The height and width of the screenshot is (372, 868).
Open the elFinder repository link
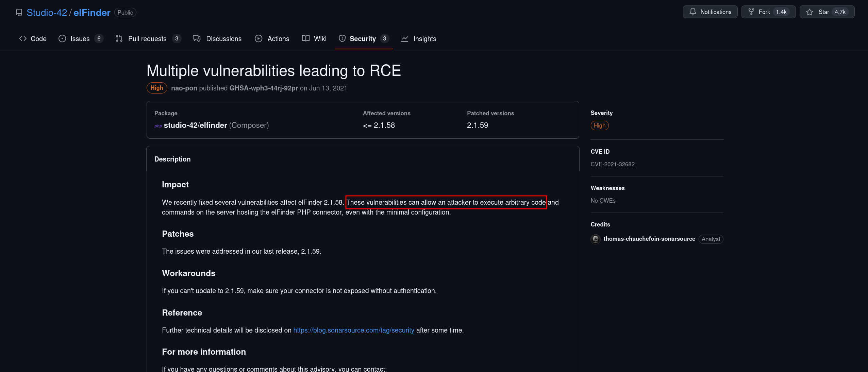(92, 13)
